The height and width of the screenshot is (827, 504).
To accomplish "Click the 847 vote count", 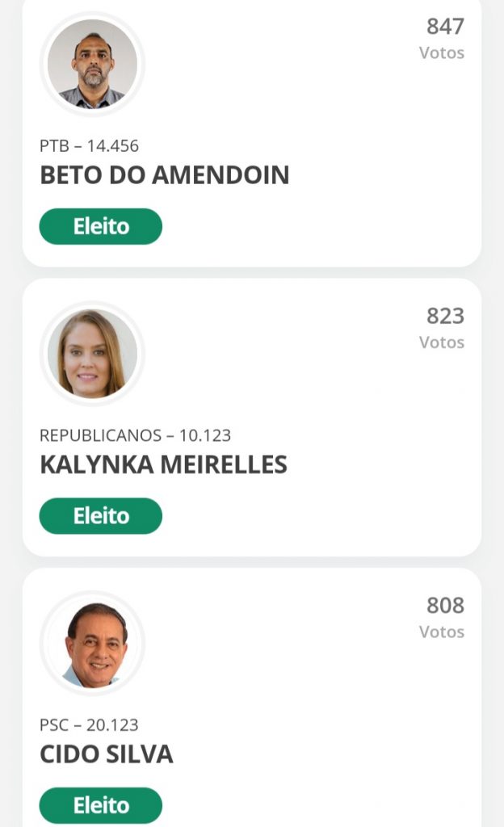I will point(445,27).
